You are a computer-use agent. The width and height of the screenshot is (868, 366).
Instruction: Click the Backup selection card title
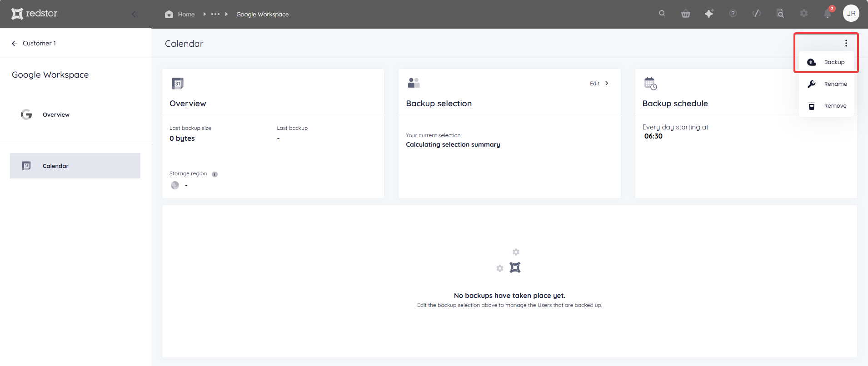click(x=439, y=104)
